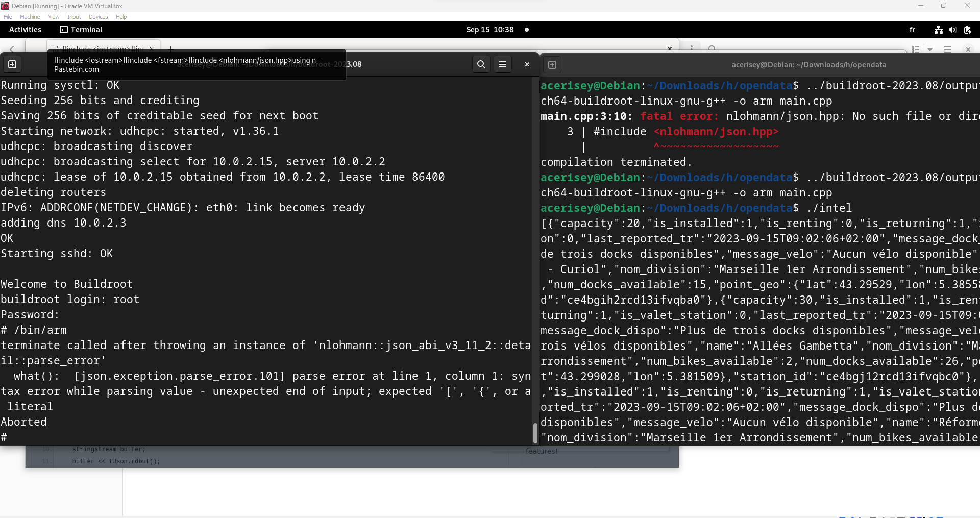
Task: Click 'buffer << fJson.rdbuf();' code line
Action: pyautogui.click(x=116, y=461)
